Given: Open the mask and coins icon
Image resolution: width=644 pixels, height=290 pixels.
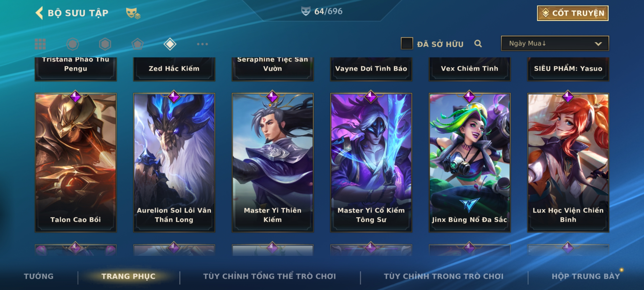Looking at the screenshot, I should click(133, 13).
